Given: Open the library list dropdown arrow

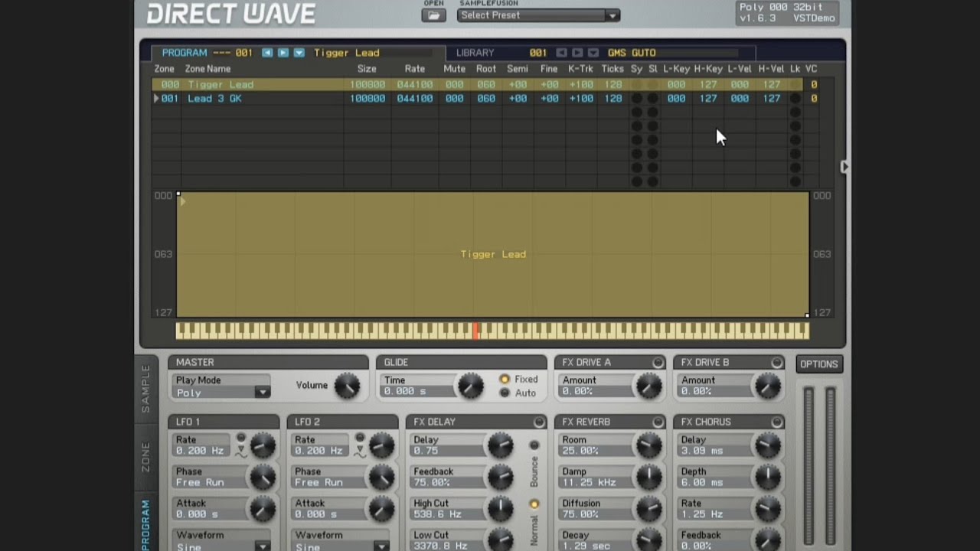Looking at the screenshot, I should click(593, 53).
